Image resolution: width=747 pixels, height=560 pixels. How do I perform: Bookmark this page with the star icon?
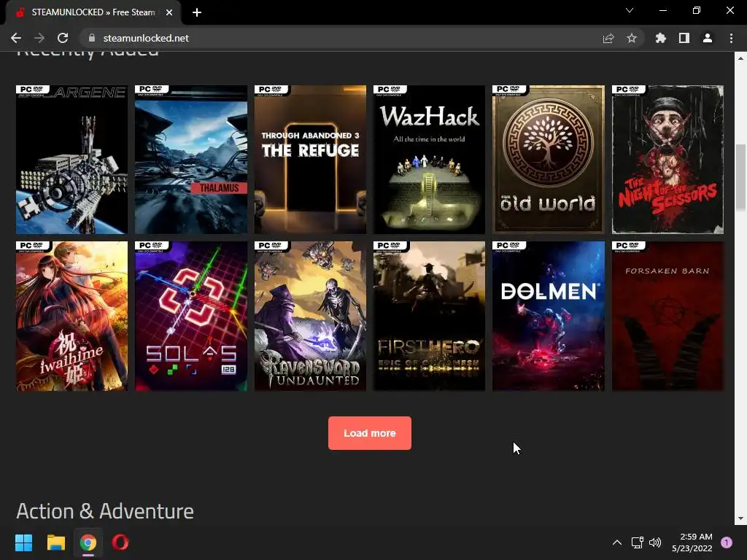click(632, 38)
